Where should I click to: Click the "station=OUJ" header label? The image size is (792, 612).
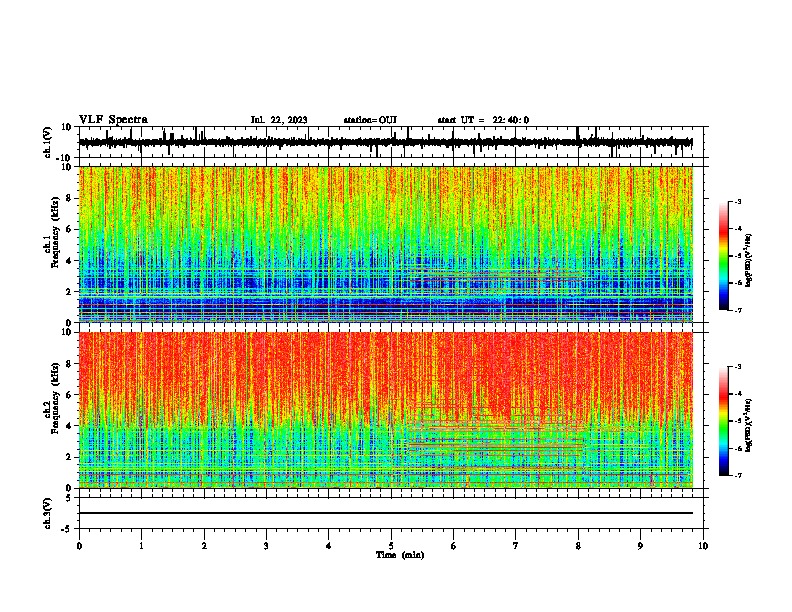[x=370, y=120]
